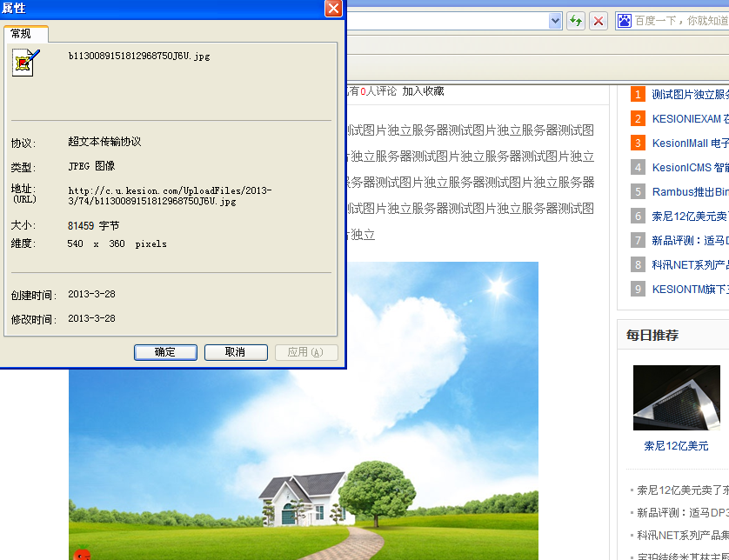Screen dimensions: 729x560
Task: Click inside the search input field beside Baidu
Action: click(x=687, y=18)
